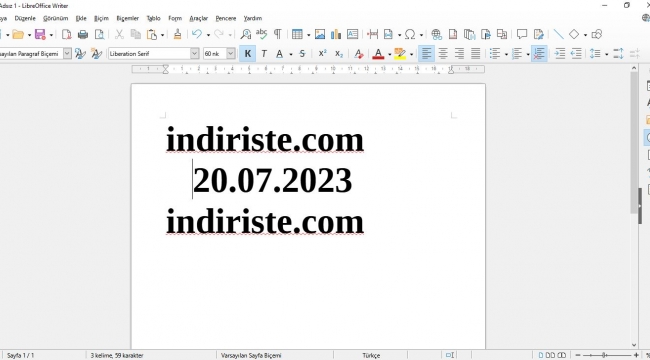Open the Tablo menu
650x360 pixels.
click(153, 18)
